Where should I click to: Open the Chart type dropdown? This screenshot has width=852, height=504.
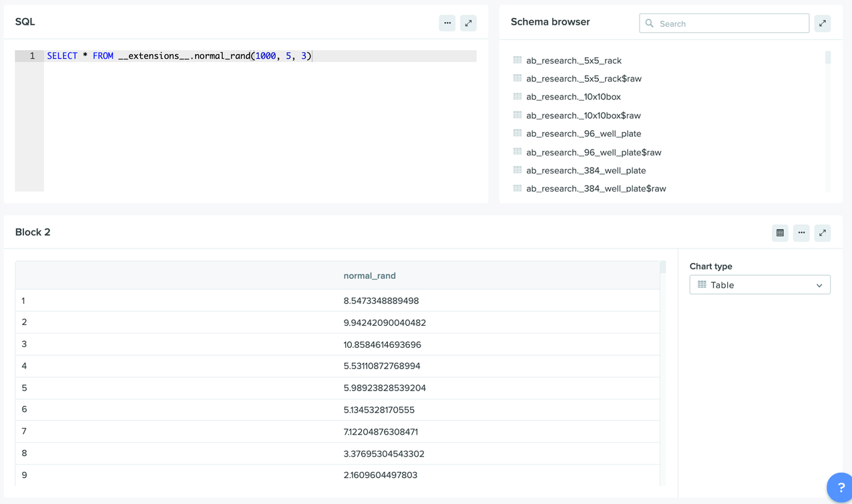point(760,285)
